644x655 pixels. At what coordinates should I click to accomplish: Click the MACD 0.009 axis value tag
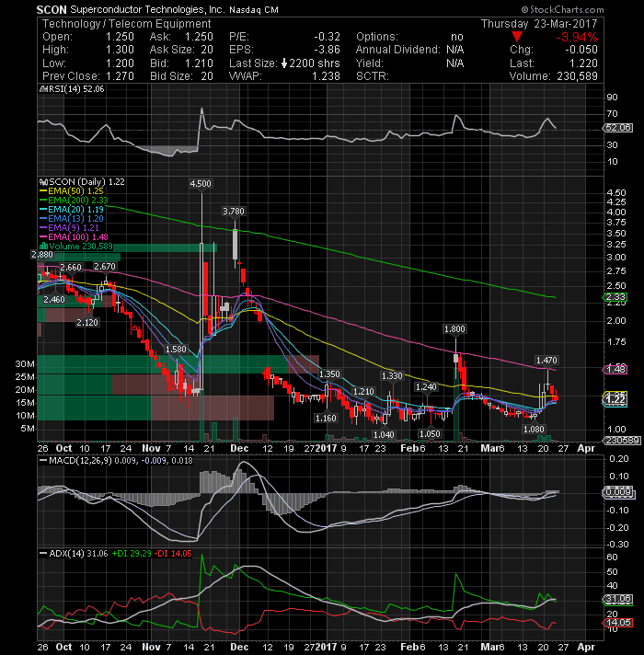click(x=617, y=492)
